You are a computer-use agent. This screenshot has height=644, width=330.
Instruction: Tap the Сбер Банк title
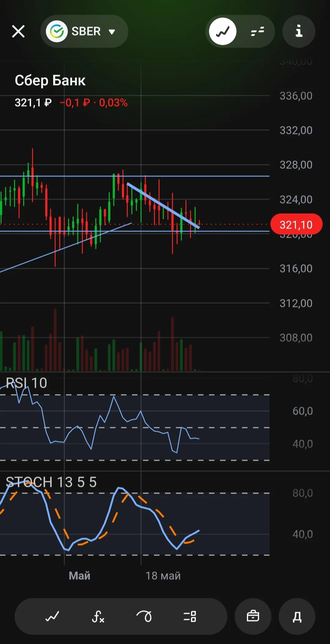tap(50, 81)
